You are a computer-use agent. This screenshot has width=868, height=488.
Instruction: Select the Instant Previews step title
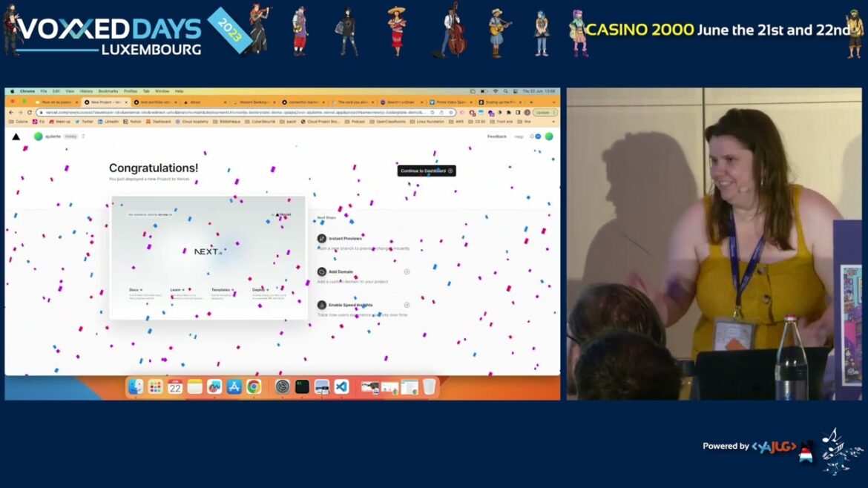345,239
